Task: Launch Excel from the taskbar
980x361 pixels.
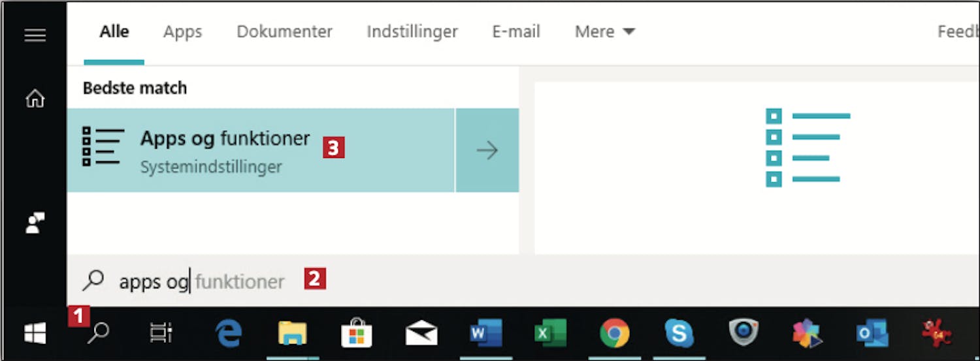Action: coord(550,334)
